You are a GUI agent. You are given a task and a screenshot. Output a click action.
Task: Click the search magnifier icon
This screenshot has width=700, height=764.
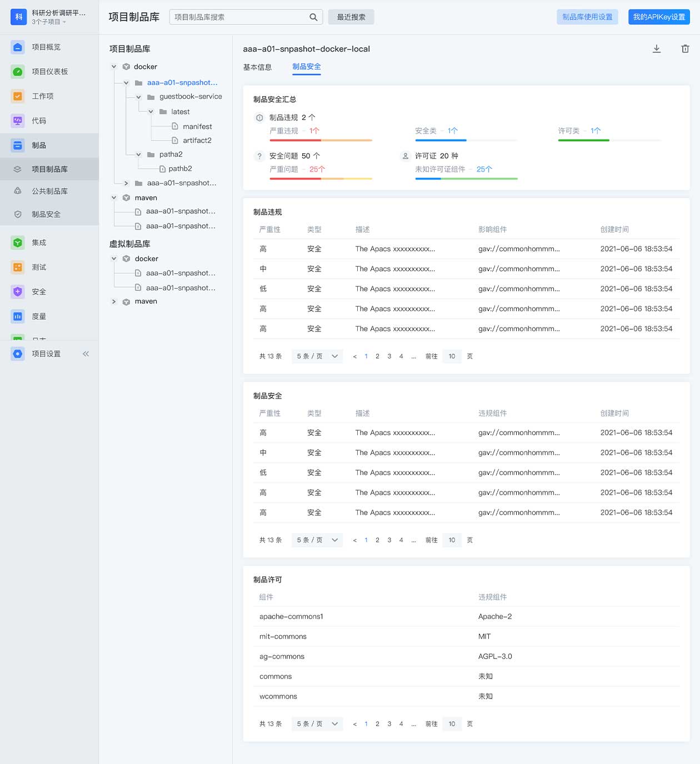(x=313, y=17)
